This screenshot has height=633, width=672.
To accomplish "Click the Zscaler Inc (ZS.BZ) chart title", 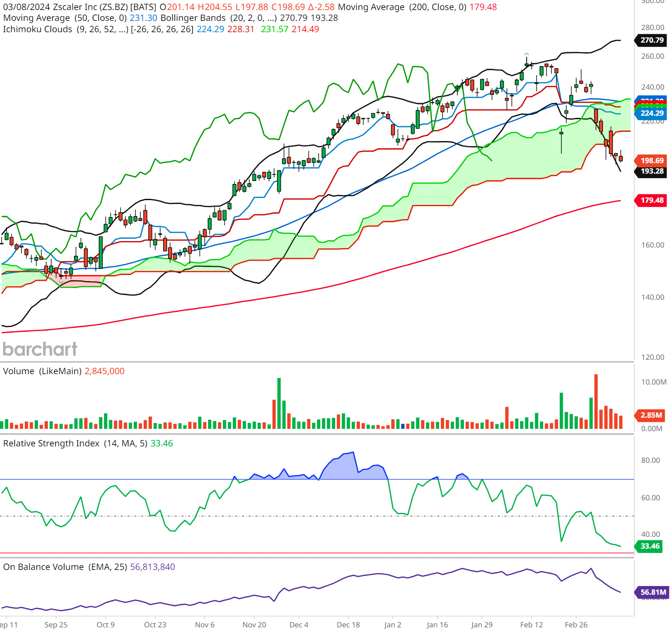I will pyautogui.click(x=90, y=7).
